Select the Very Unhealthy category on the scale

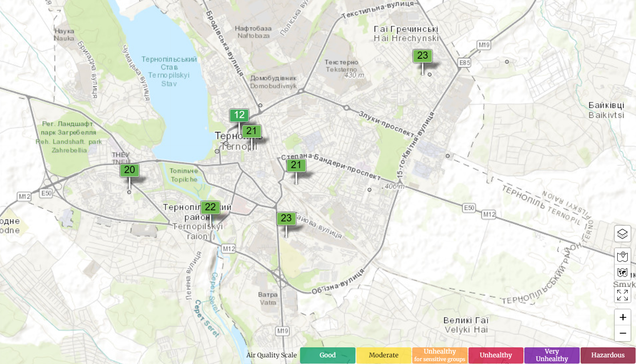(551, 355)
